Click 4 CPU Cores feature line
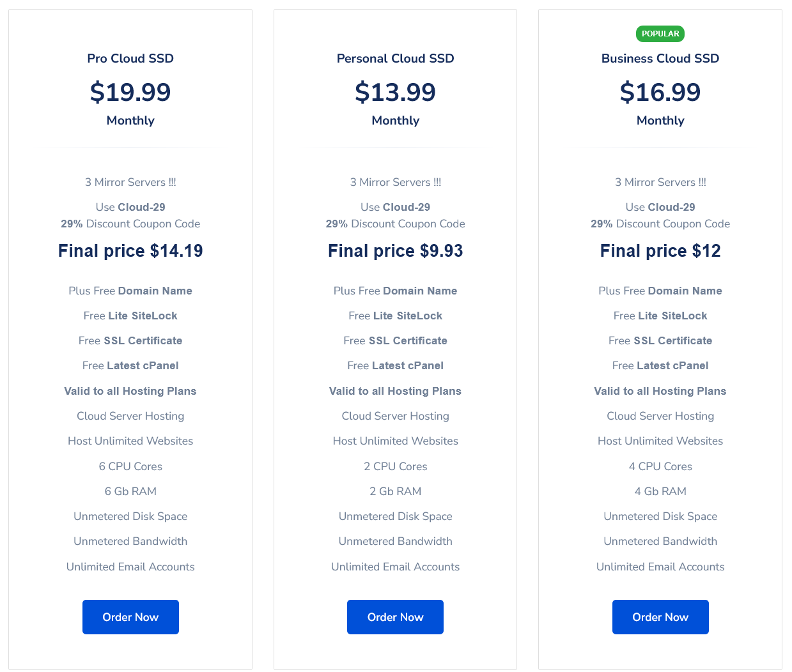Image resolution: width=792 pixels, height=672 pixels. (660, 466)
